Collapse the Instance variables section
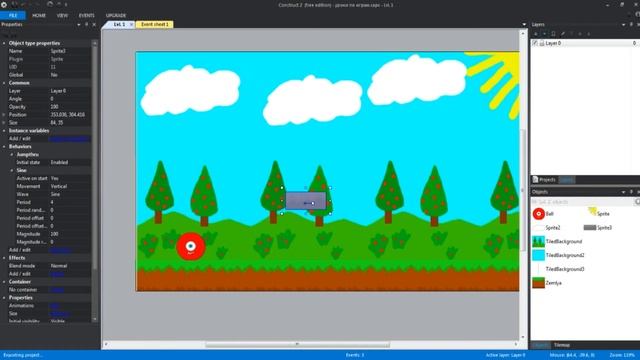640x360 pixels. tap(4, 131)
